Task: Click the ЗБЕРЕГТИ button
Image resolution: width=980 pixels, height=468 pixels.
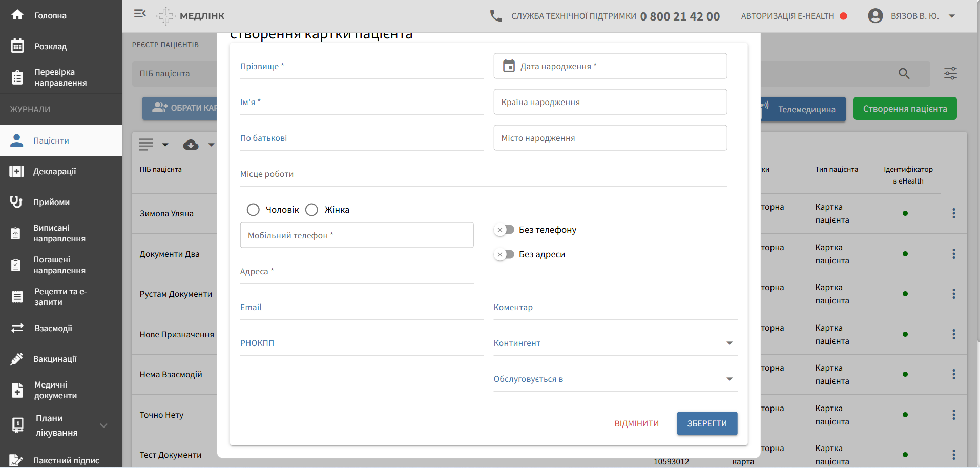Action: (x=706, y=423)
